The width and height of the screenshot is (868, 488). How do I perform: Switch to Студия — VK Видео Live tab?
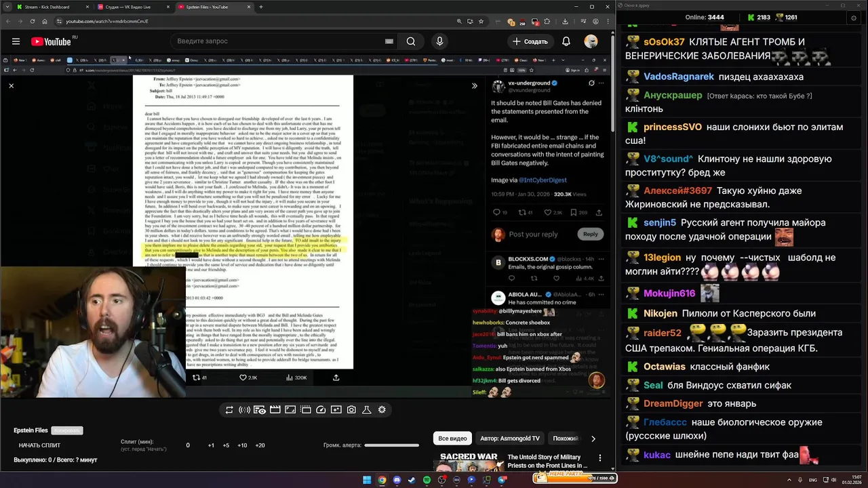pyautogui.click(x=132, y=7)
